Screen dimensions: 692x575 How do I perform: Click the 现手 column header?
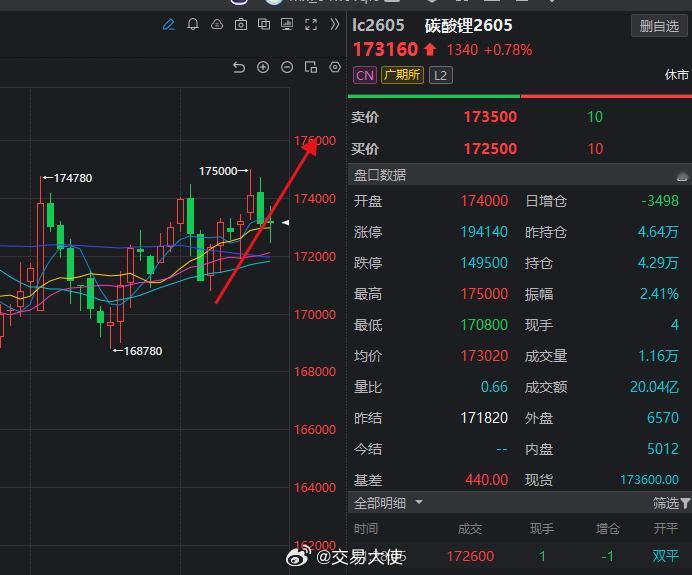tap(542, 529)
